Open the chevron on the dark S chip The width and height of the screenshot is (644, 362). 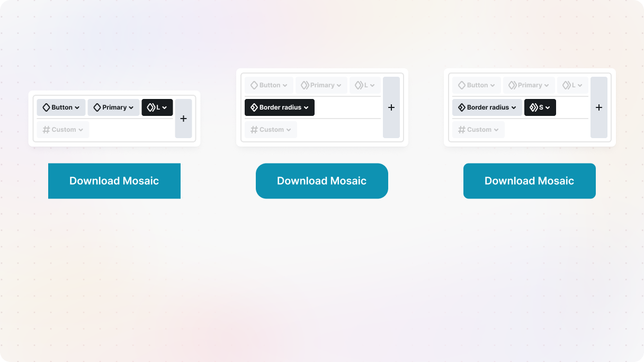click(548, 108)
